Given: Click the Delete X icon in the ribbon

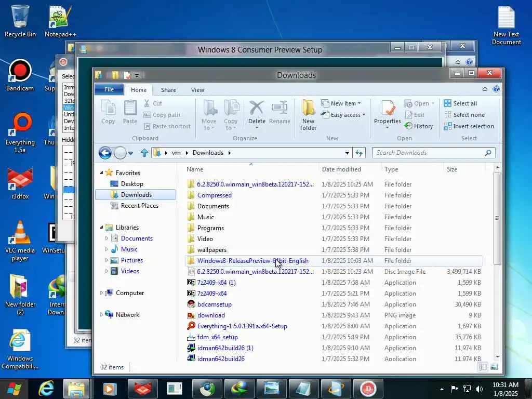Looking at the screenshot, I should pyautogui.click(x=257, y=107).
